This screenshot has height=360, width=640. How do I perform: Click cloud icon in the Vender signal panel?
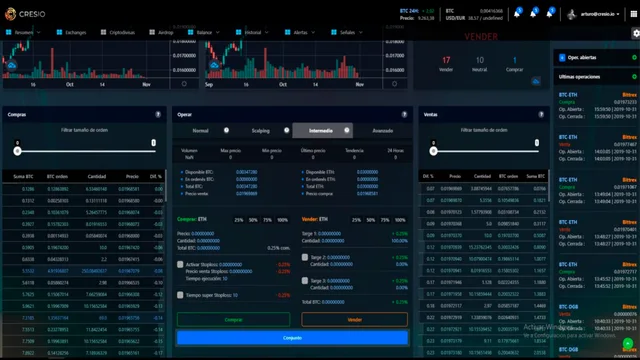pyautogui.click(x=536, y=81)
